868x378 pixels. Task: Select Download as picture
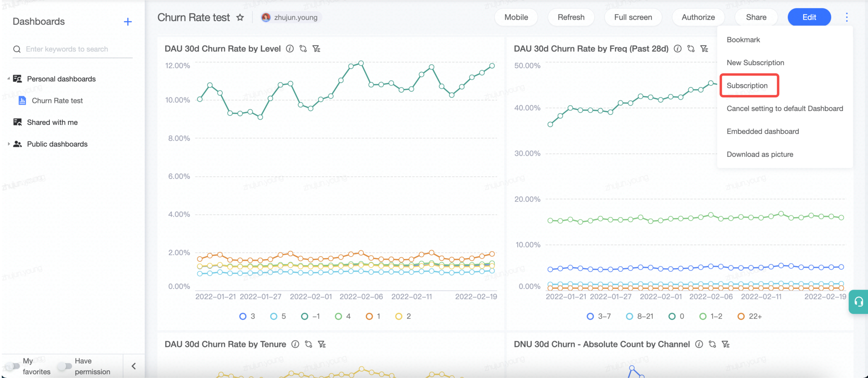click(x=760, y=154)
